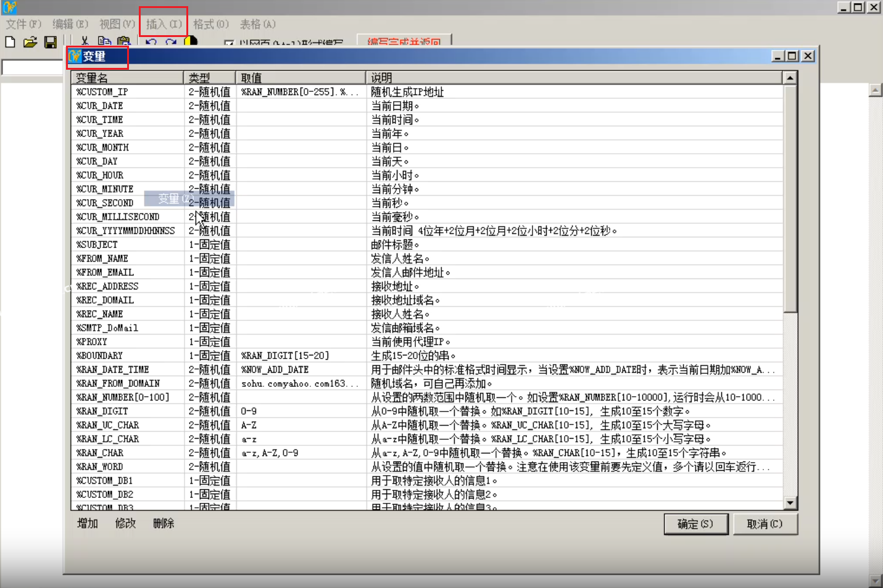Image resolution: width=883 pixels, height=588 pixels.
Task: Select the %SUBJECT variable row
Action: tap(427, 245)
